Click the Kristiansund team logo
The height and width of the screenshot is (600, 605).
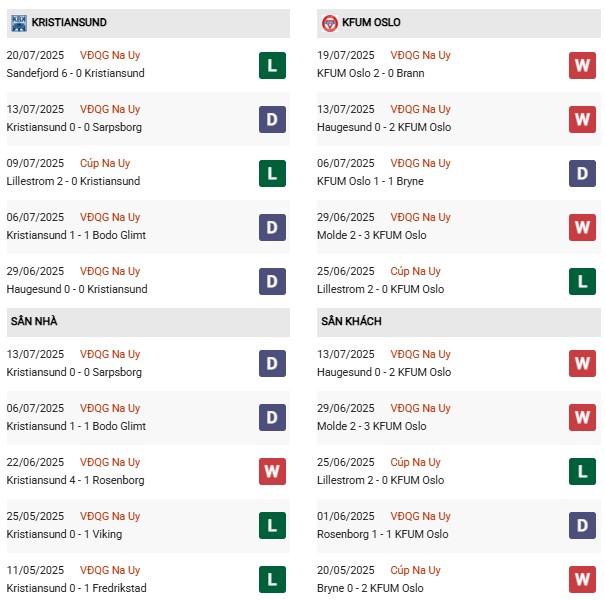(x=18, y=22)
